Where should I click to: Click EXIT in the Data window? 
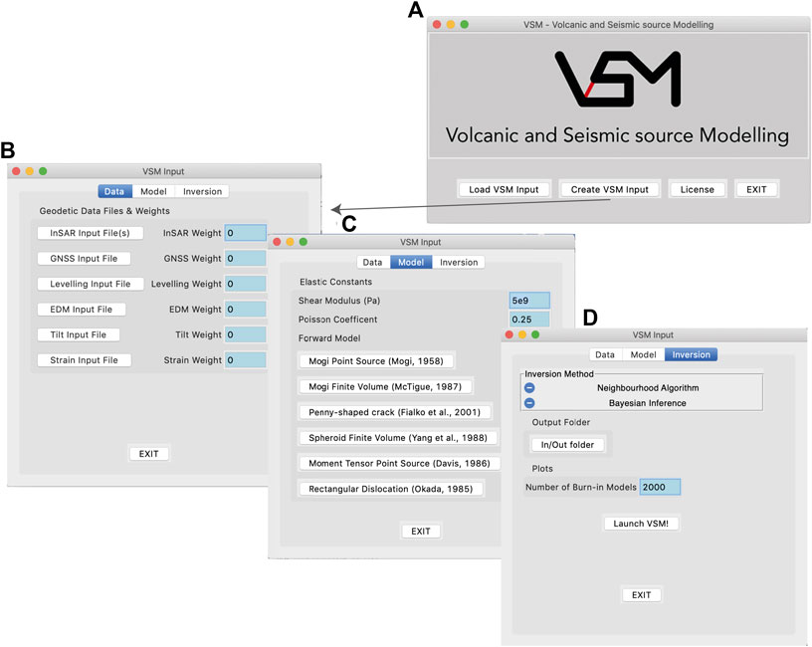[x=148, y=454]
